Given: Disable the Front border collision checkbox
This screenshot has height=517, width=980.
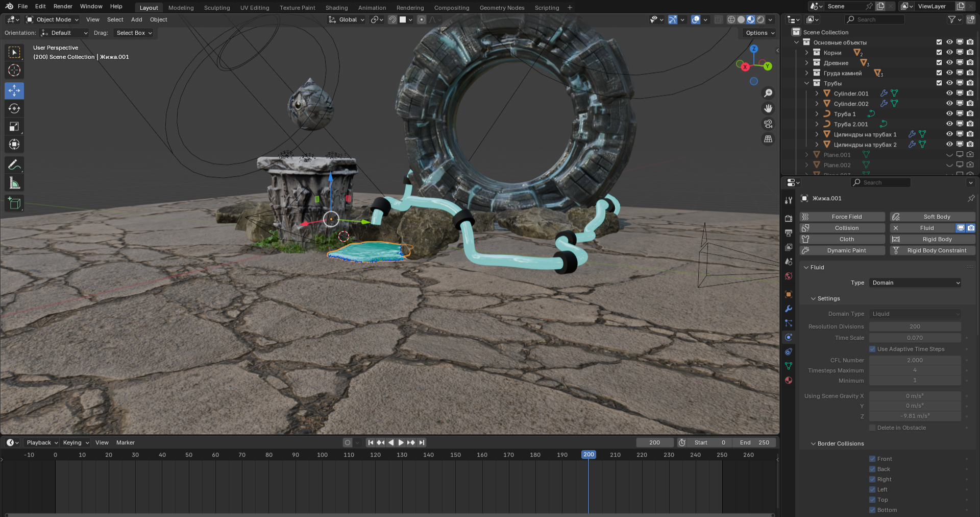Looking at the screenshot, I should (872, 459).
